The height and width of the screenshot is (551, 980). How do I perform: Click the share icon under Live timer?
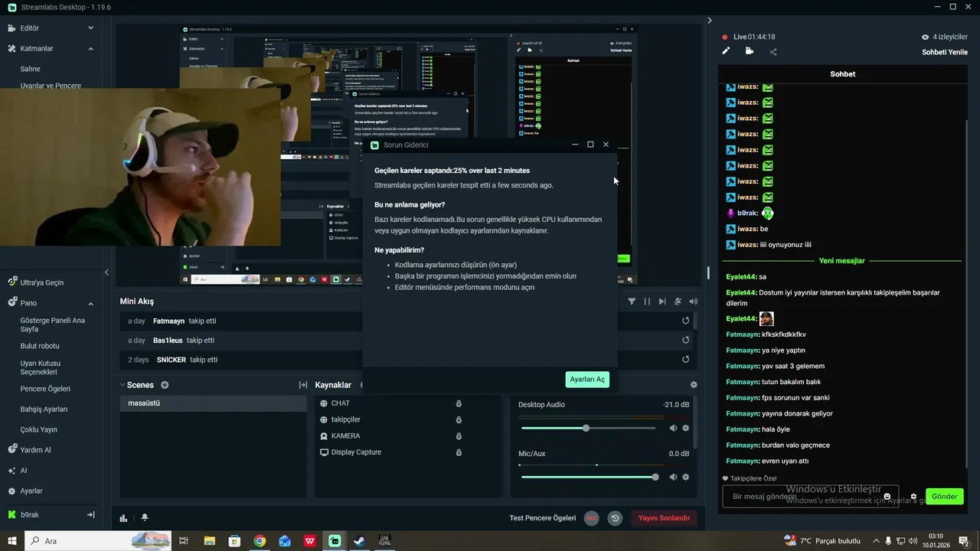[773, 52]
